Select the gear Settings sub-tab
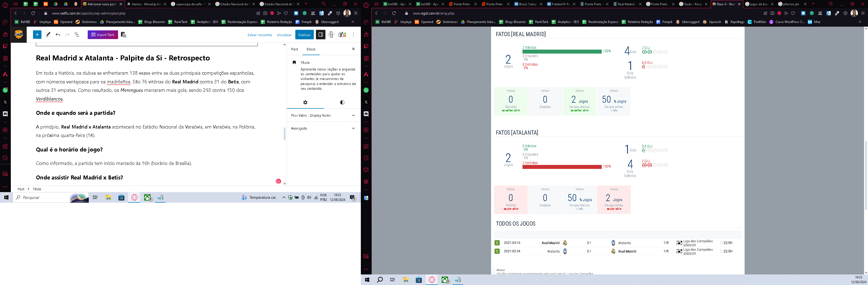Screen dimensions: 868x285 point(305,102)
